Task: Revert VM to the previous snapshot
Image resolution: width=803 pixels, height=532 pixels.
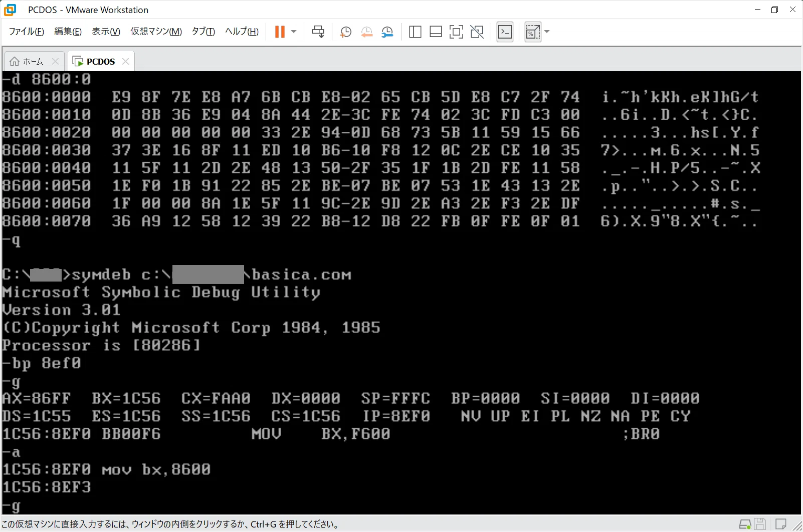Action: [366, 32]
